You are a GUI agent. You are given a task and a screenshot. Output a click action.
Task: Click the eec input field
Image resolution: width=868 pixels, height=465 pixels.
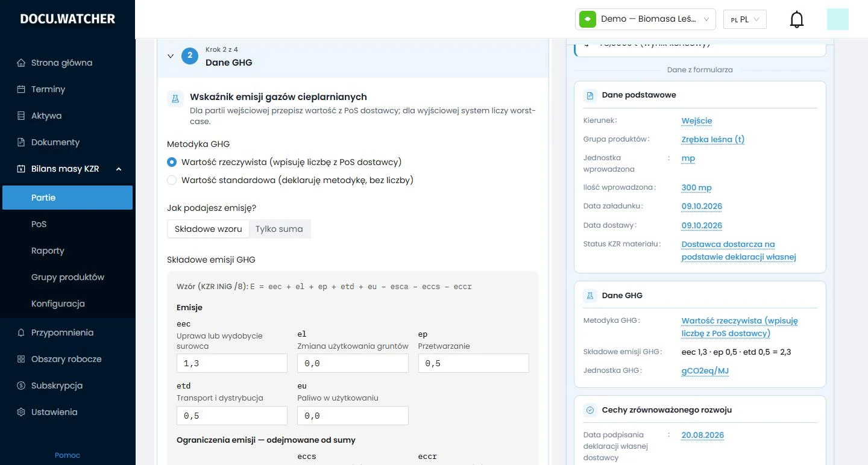click(x=232, y=363)
